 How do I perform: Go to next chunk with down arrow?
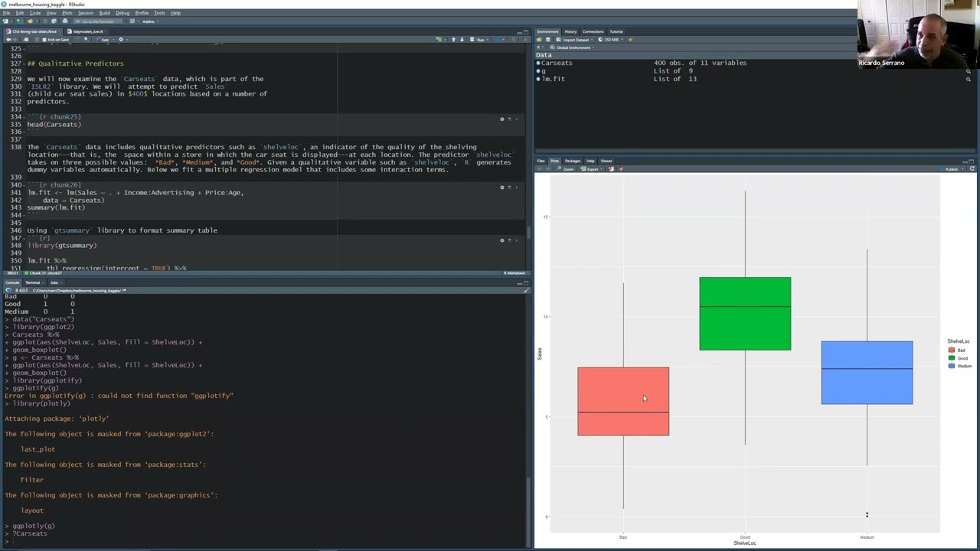[462, 39]
